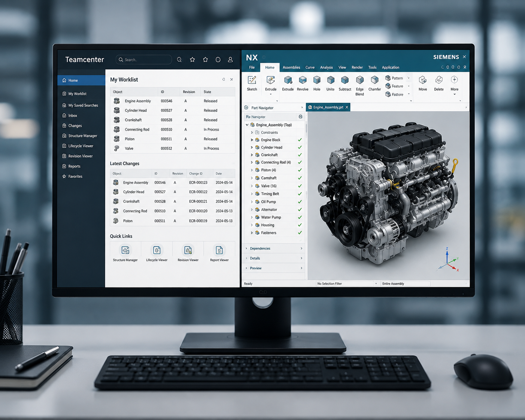Image resolution: width=525 pixels, height=420 pixels.
Task: Click the Unite boolean tool
Action: (330, 83)
